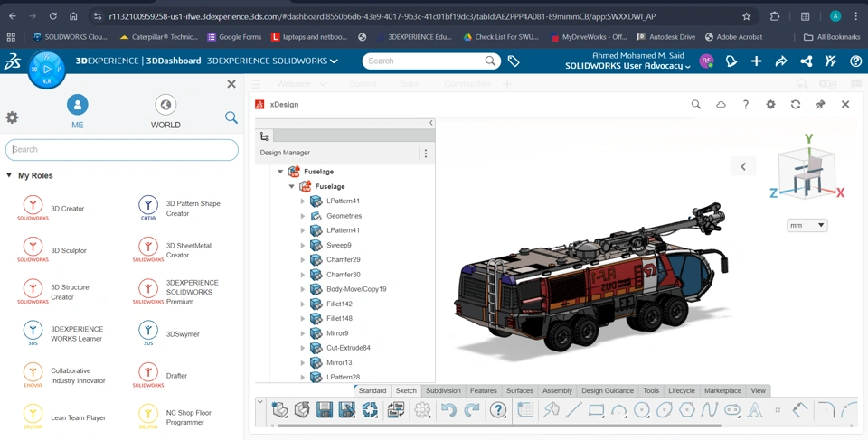The width and height of the screenshot is (868, 440).
Task: Expand the Mirror9 feature node
Action: click(303, 333)
